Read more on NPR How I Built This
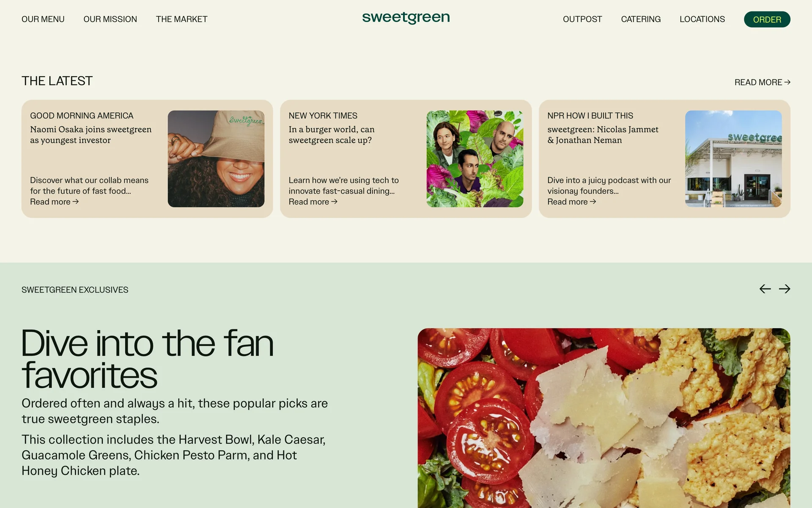The height and width of the screenshot is (508, 812). (572, 202)
